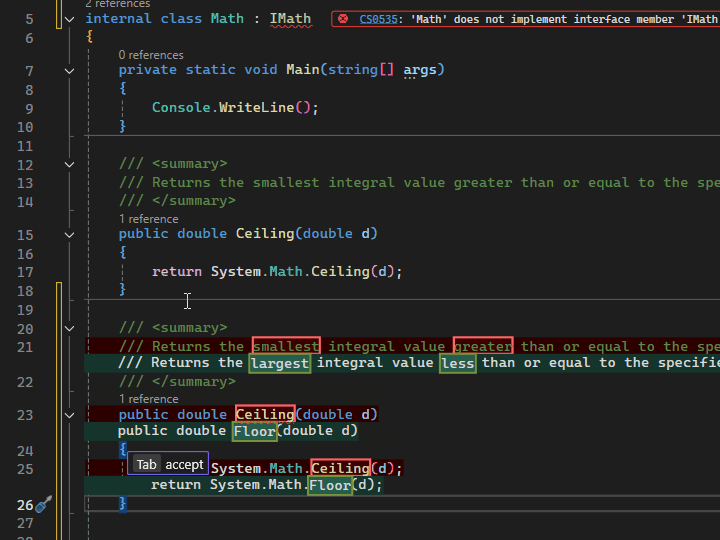Click line number 19 in the gutter
720x540 pixels.
click(25, 310)
